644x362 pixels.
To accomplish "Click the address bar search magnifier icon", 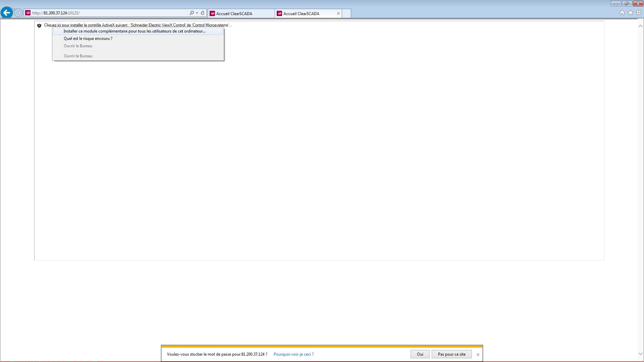I will [x=192, y=13].
